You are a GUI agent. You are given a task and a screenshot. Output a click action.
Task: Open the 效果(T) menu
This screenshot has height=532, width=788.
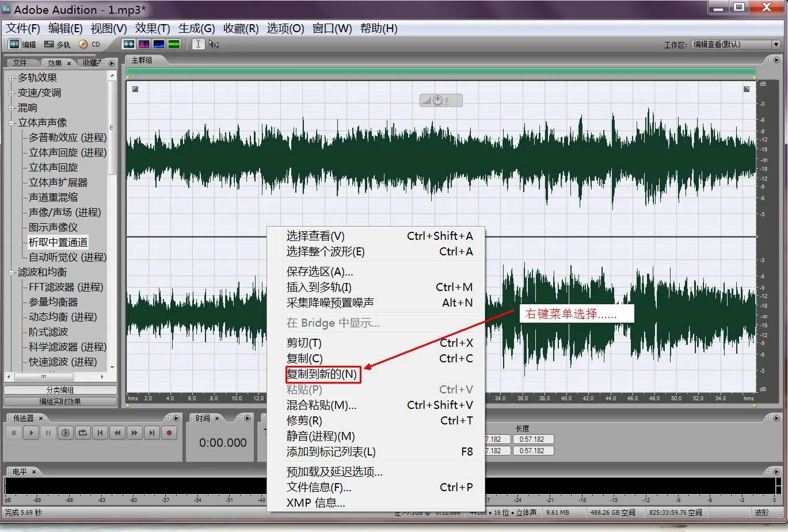153,28
